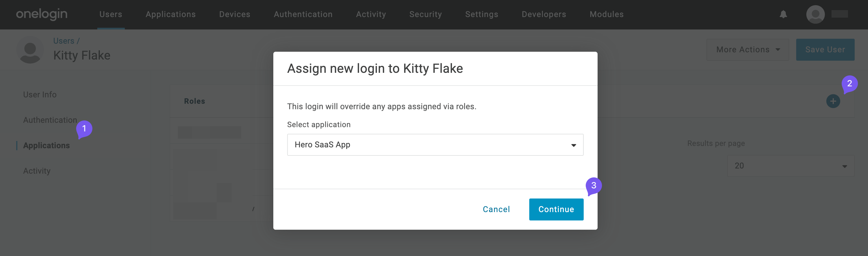
Task: Click the Save User button
Action: 825,49
